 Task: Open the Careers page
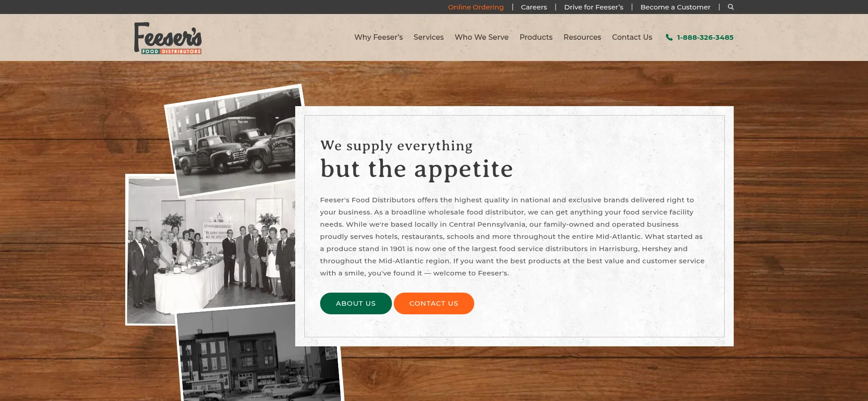click(534, 7)
